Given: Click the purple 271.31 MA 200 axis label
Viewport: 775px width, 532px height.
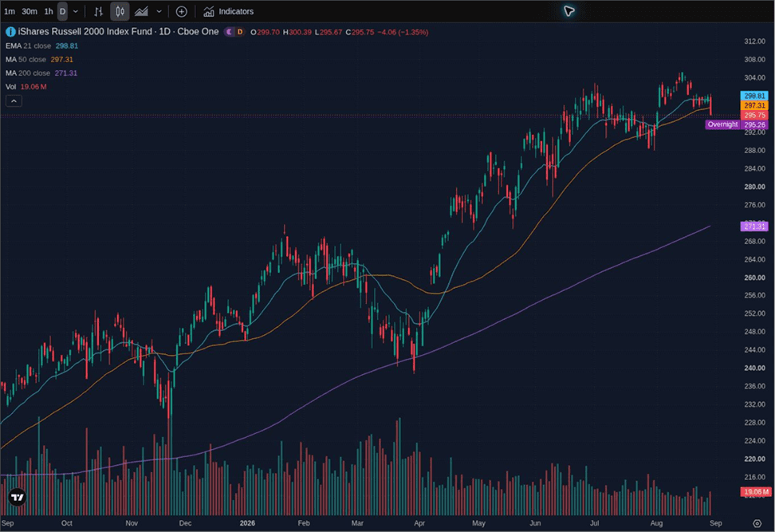Looking at the screenshot, I should point(754,227).
